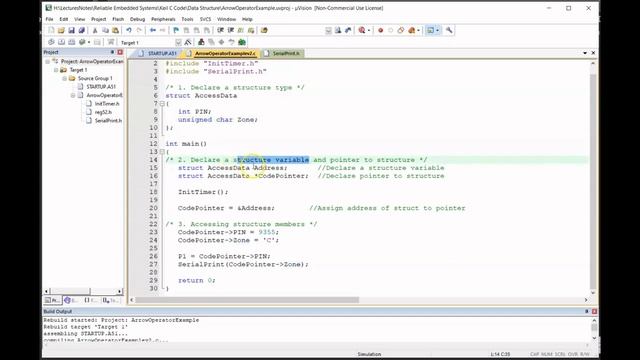Collapse code fold at line 7
Image resolution: width=640 pixels, height=360 pixels.
point(162,104)
